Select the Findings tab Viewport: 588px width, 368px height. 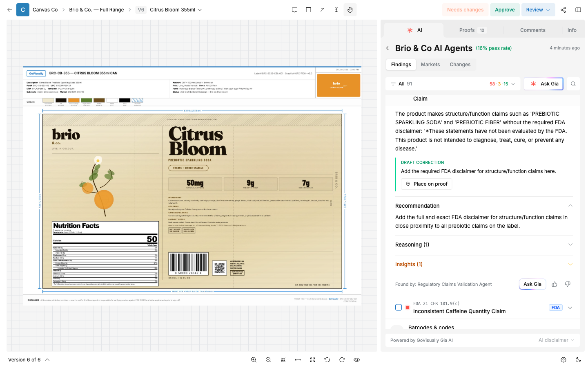tap(401, 65)
